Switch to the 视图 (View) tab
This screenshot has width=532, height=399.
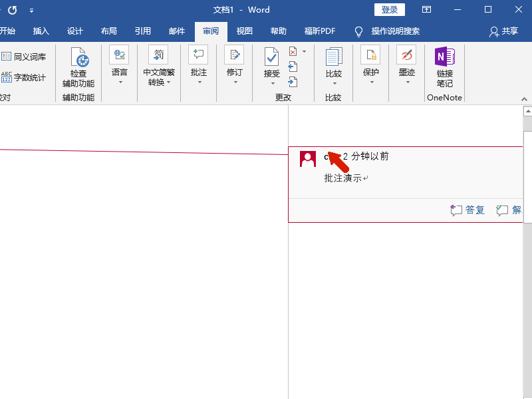click(245, 31)
